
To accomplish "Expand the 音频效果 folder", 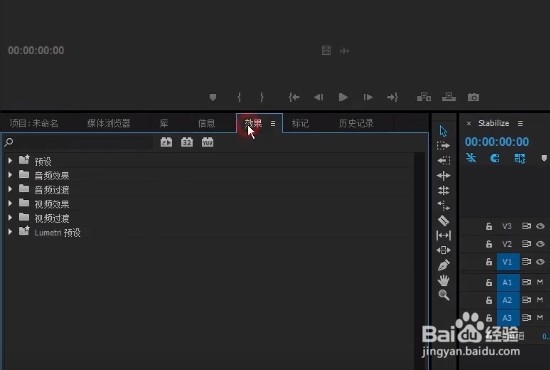I will (x=10, y=175).
